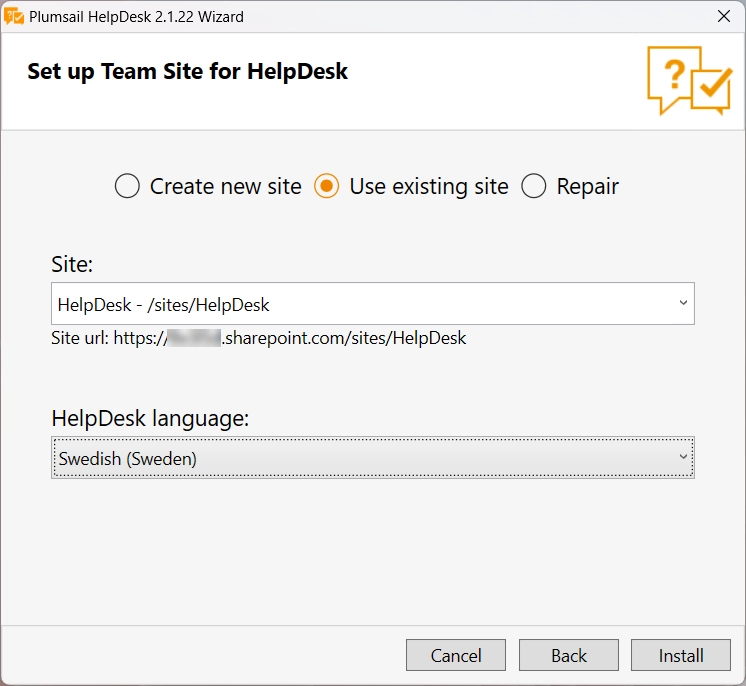Screen dimensions: 746x686
Task: Open the Site dropdown list
Action: tap(373, 304)
